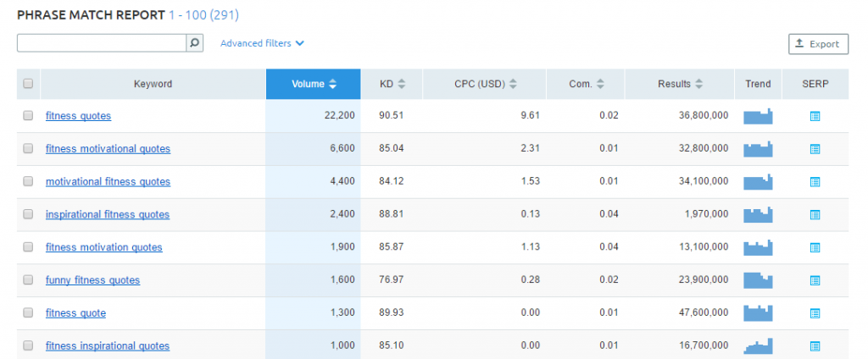Image resolution: width=868 pixels, height=359 pixels.
Task: Open SERP snapshot for fitness quotes
Action: pos(815,116)
